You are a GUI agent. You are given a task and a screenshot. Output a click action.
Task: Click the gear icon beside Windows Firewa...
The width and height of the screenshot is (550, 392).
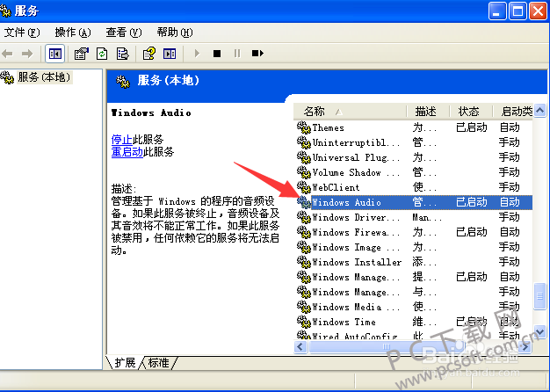coord(304,232)
